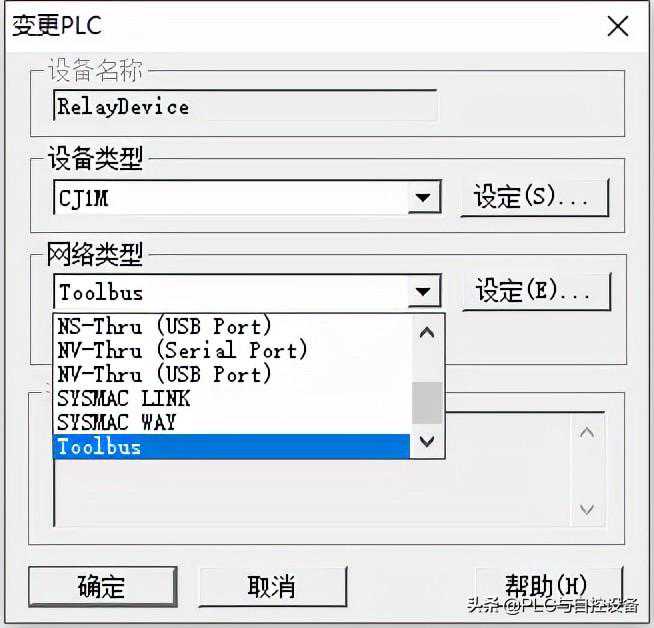
Task: Click the Toolbus network type combo field
Action: click(230, 292)
